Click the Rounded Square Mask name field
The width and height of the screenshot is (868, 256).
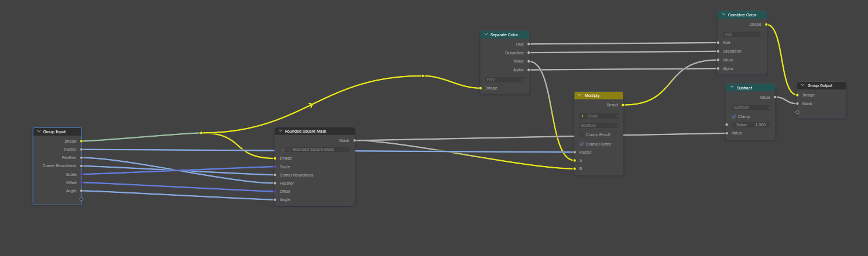tap(320, 150)
